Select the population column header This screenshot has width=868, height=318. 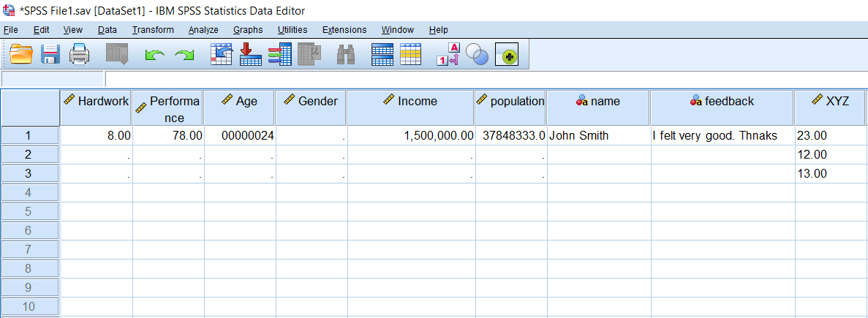510,108
